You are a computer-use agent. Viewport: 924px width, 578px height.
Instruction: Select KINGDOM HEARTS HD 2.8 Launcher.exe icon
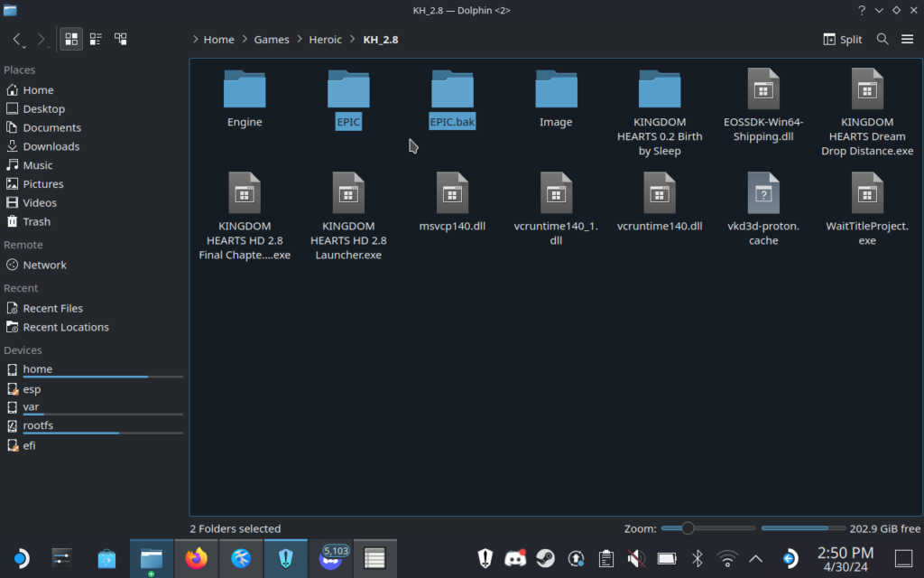coord(348,193)
